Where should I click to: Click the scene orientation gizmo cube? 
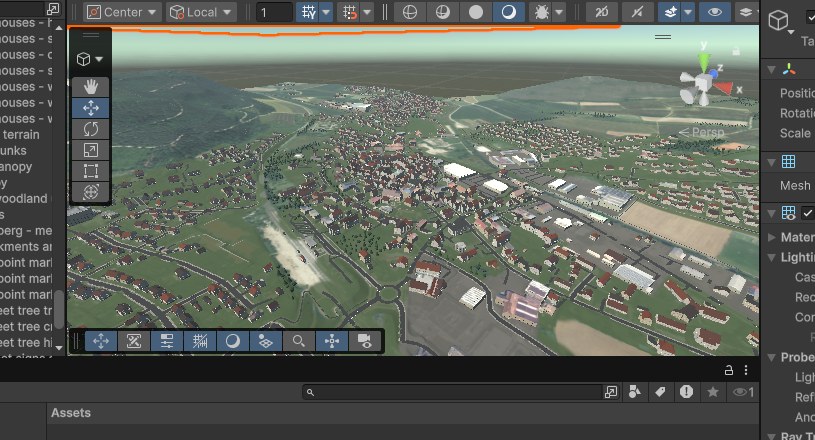(x=703, y=83)
